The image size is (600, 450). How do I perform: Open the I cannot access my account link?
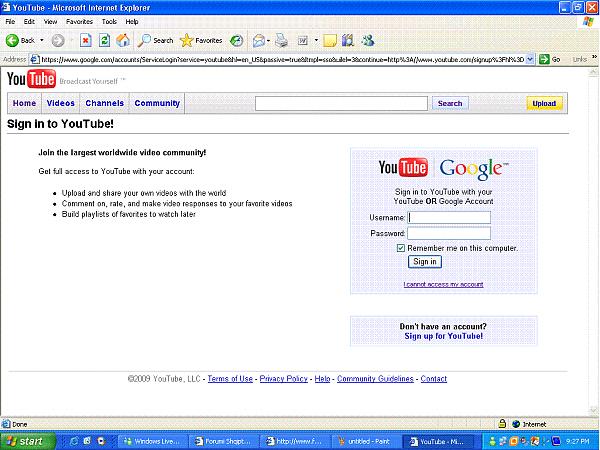point(443,284)
